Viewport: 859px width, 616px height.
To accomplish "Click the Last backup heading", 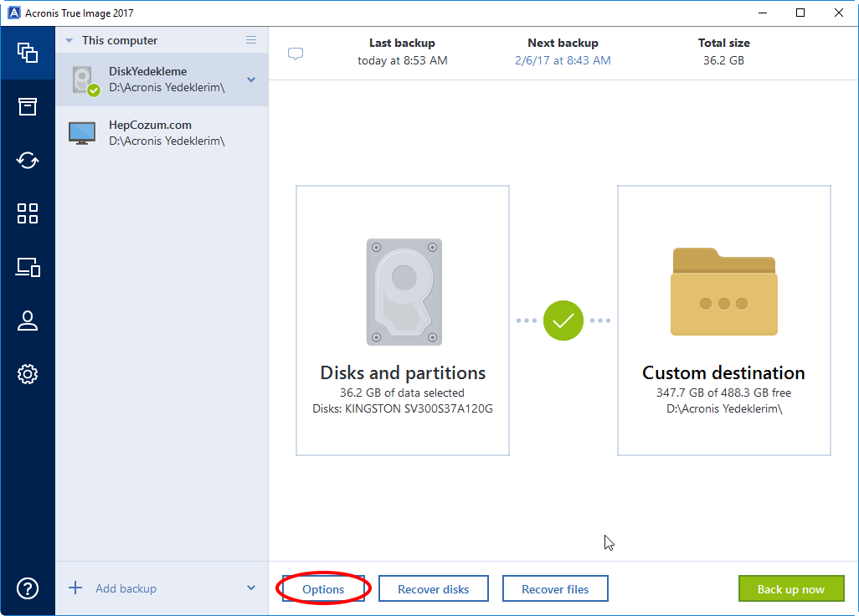I will [402, 43].
